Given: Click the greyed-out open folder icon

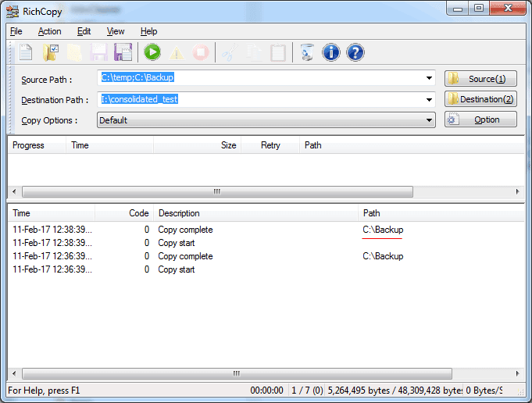Looking at the screenshot, I should (x=74, y=52).
